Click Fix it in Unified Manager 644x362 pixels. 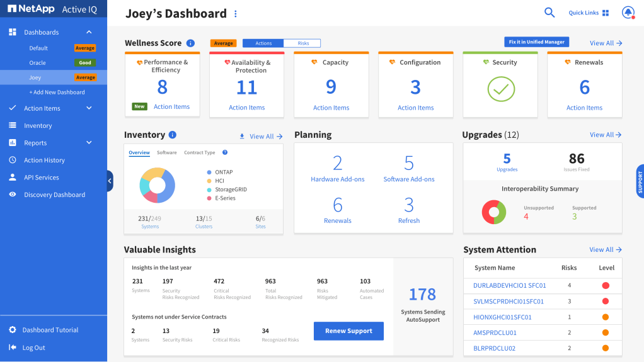[x=536, y=42]
